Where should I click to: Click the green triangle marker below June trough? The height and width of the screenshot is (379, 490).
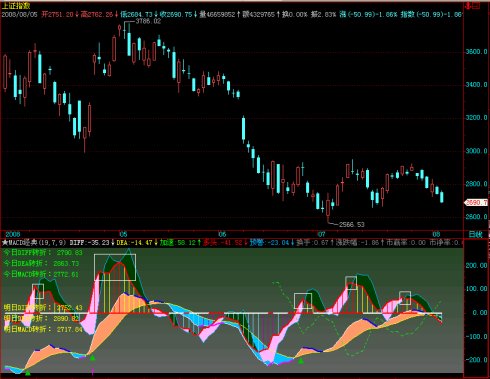[x=301, y=360]
